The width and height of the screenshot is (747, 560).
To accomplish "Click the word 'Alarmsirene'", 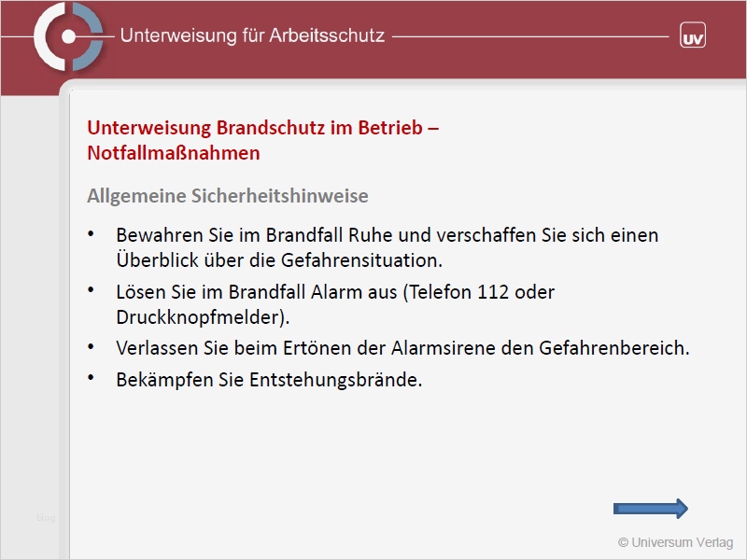I will [453, 348].
